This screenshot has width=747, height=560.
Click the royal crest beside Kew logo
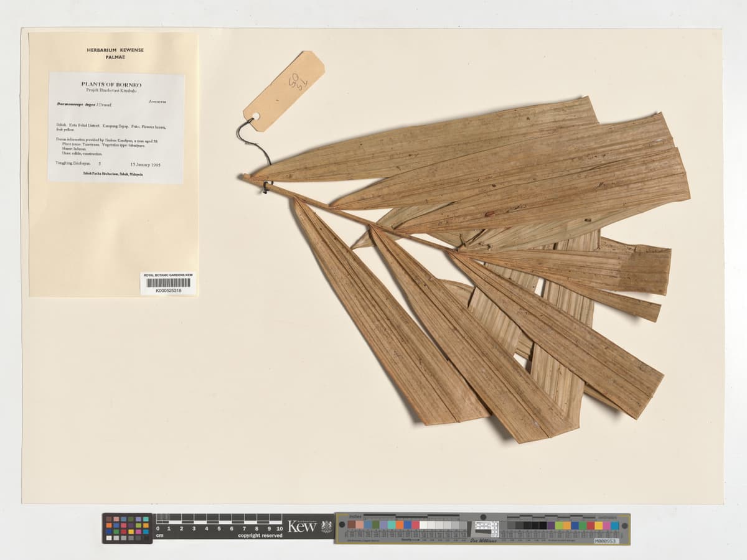(326, 526)
